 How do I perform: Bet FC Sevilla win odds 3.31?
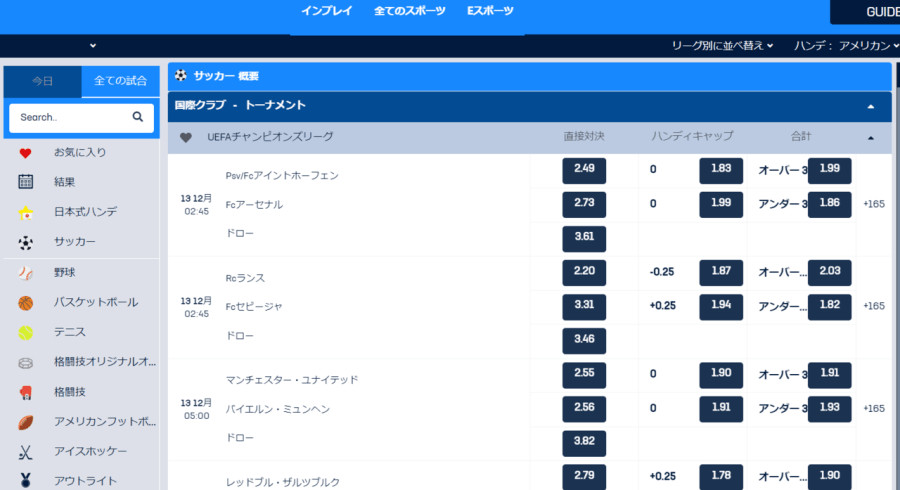pyautogui.click(x=584, y=307)
